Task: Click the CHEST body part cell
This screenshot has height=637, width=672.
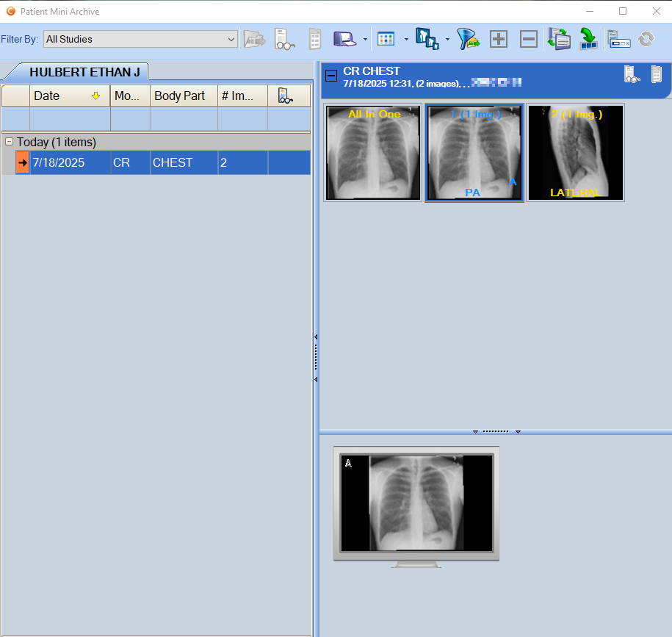Action: point(184,162)
